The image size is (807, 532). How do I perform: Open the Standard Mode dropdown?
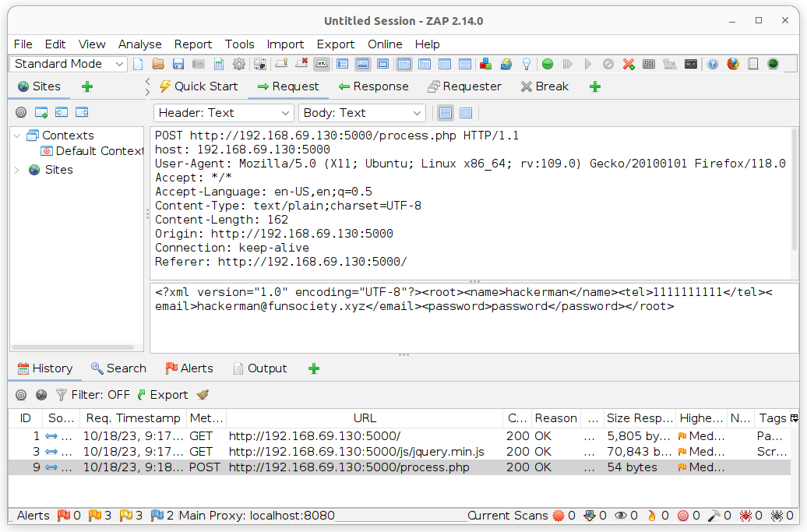(69, 64)
